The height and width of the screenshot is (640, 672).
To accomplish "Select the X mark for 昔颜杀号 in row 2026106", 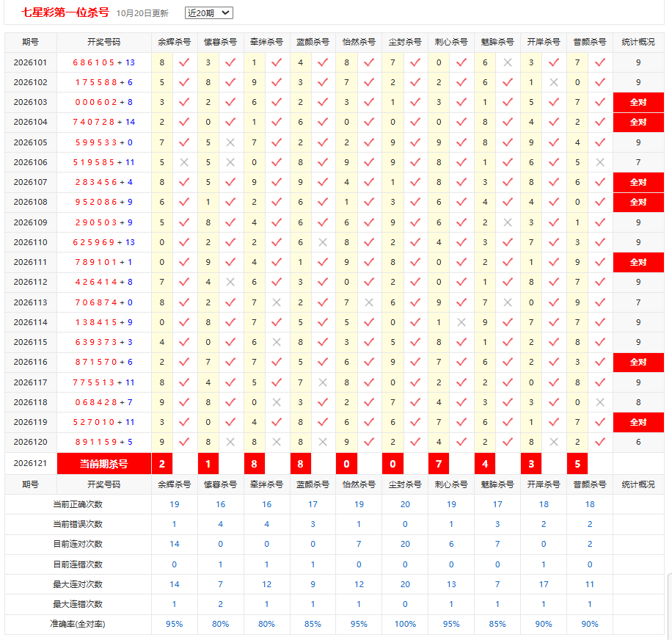I will point(600,162).
